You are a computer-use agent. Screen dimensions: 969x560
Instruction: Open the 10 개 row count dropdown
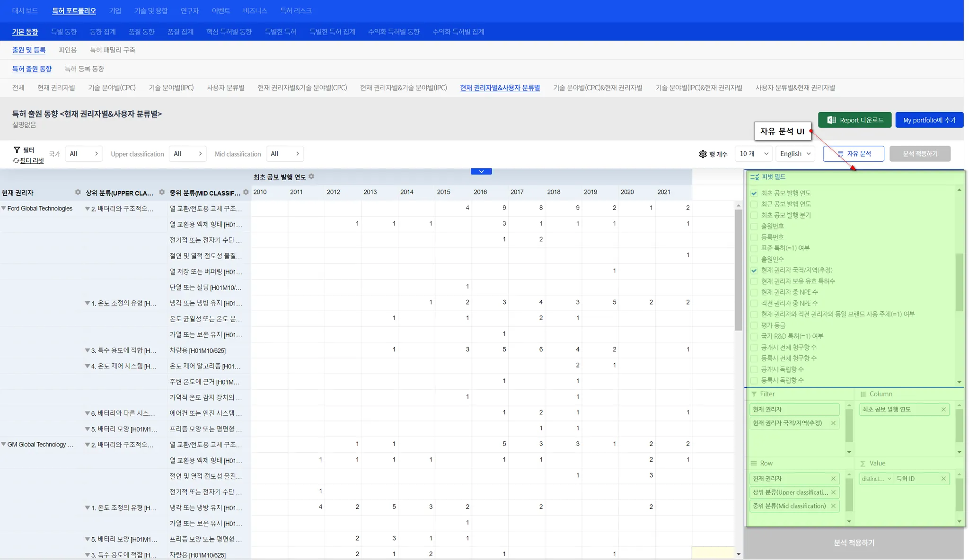tap(753, 154)
